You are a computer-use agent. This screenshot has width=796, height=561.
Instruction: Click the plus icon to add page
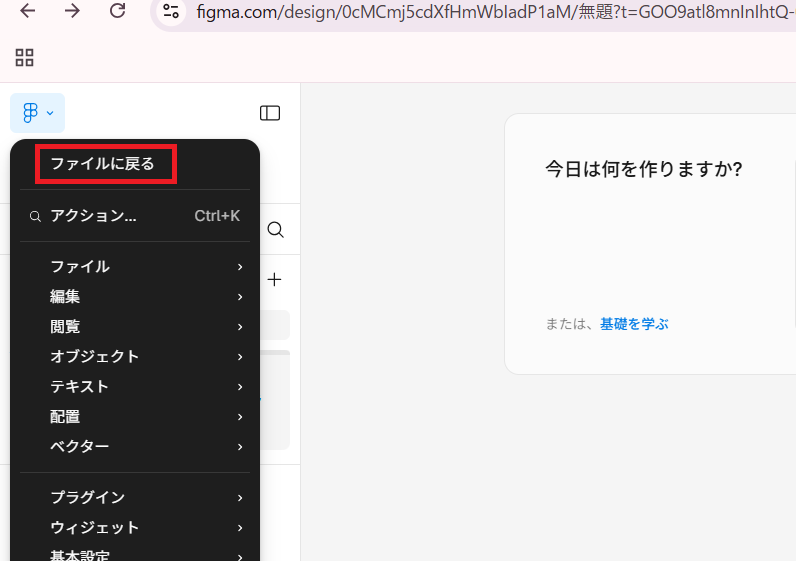(x=275, y=280)
